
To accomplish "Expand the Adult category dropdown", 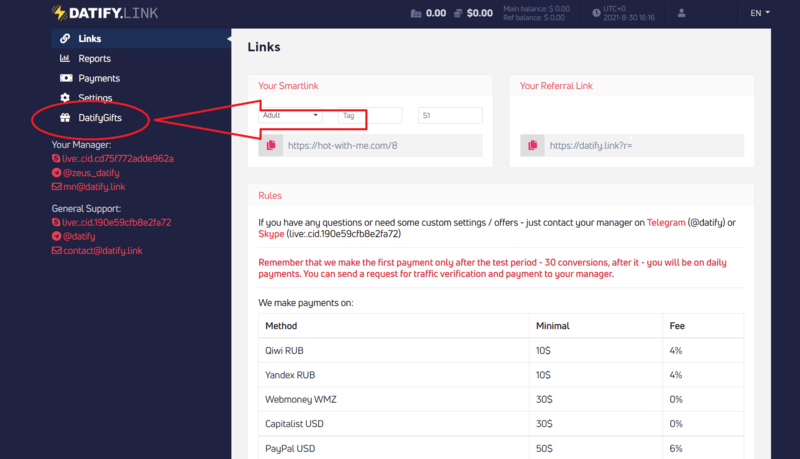I will click(x=290, y=115).
